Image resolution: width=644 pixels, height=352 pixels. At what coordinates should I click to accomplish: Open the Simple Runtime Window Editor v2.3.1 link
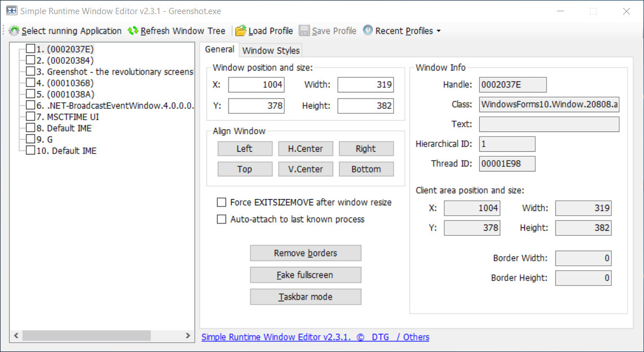click(x=276, y=337)
